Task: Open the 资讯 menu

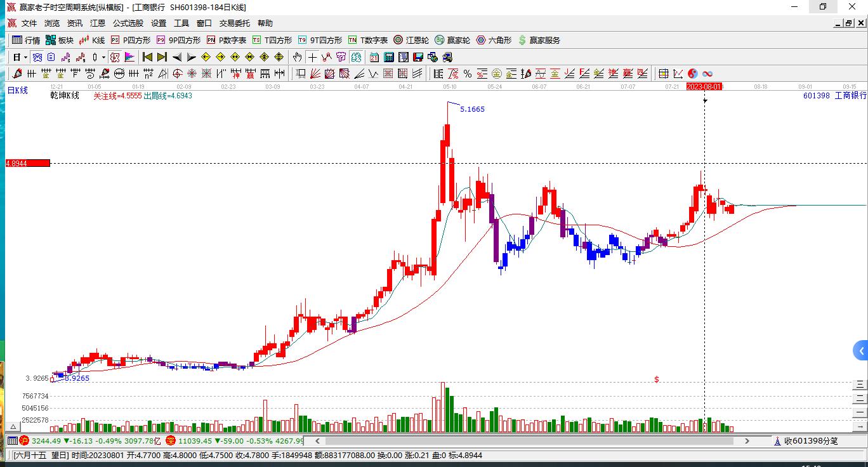Action: (75, 23)
